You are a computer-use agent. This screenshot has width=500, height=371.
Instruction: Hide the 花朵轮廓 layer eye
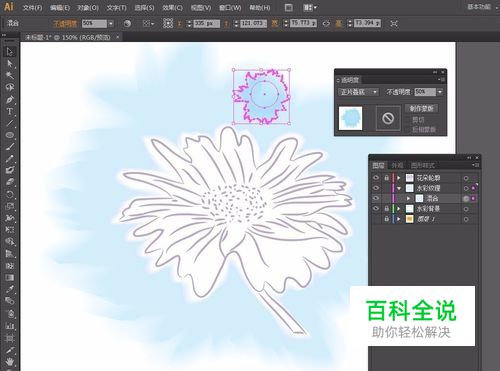coord(376,178)
